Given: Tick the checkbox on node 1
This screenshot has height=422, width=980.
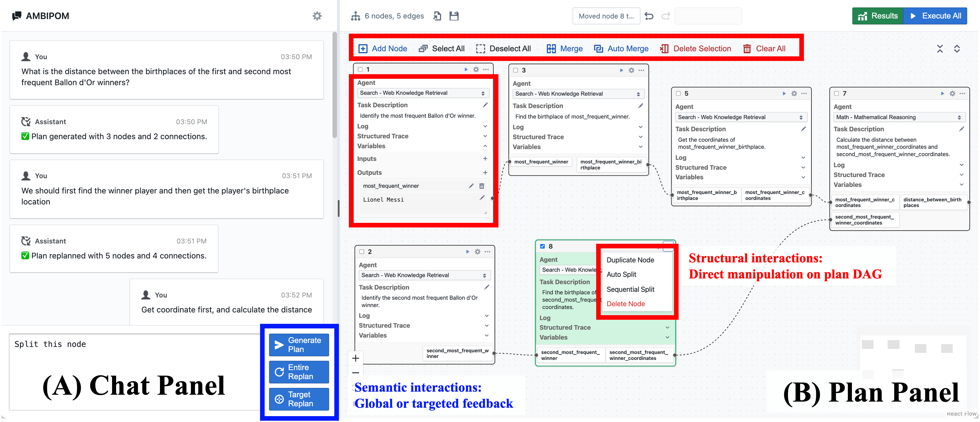Looking at the screenshot, I should coord(360,70).
